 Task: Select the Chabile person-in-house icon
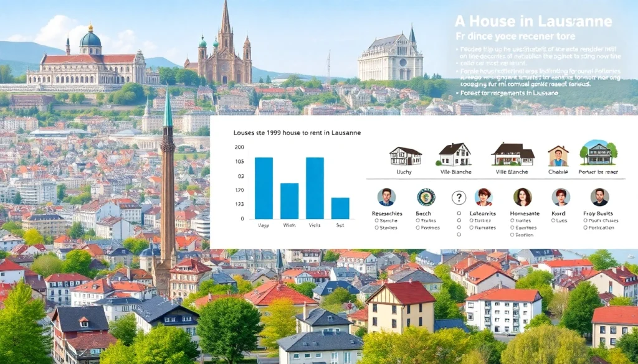click(x=558, y=156)
